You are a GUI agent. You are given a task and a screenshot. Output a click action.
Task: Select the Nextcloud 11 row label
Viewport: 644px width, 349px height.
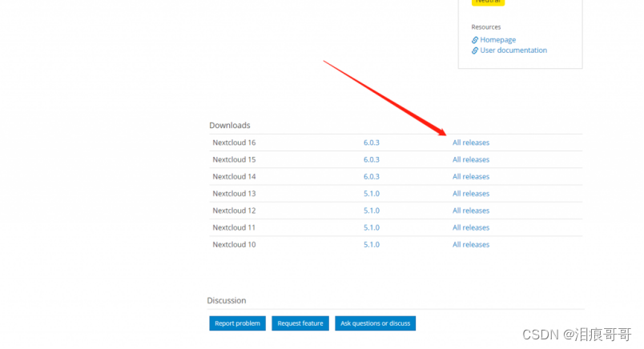pos(234,227)
